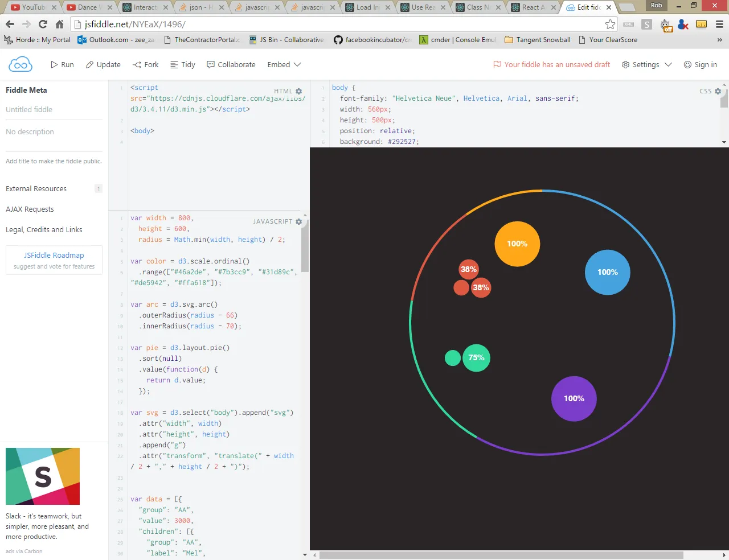This screenshot has height=560, width=729.
Task: Show more bookmarks chevron
Action: coord(719,40)
